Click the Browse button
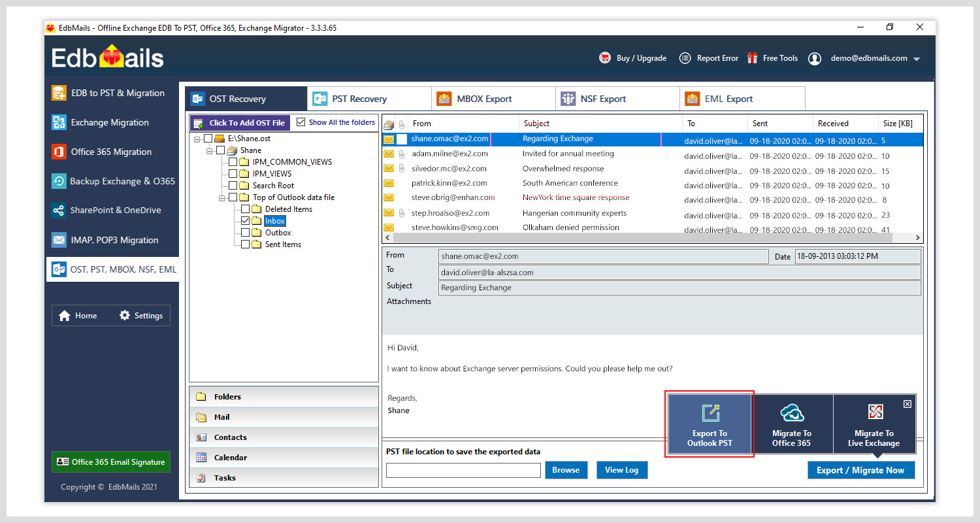 (x=566, y=470)
